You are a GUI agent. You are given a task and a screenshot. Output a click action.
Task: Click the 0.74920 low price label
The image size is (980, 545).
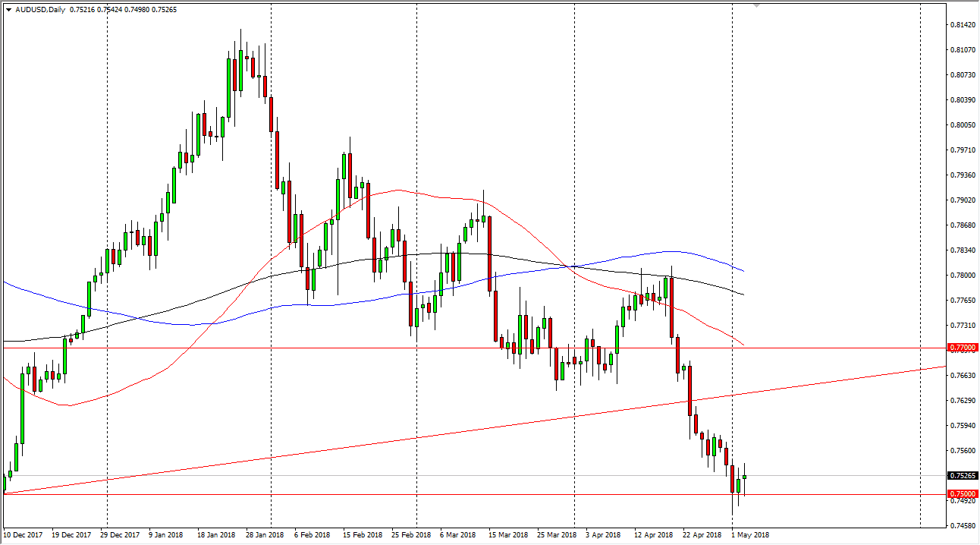(x=962, y=501)
